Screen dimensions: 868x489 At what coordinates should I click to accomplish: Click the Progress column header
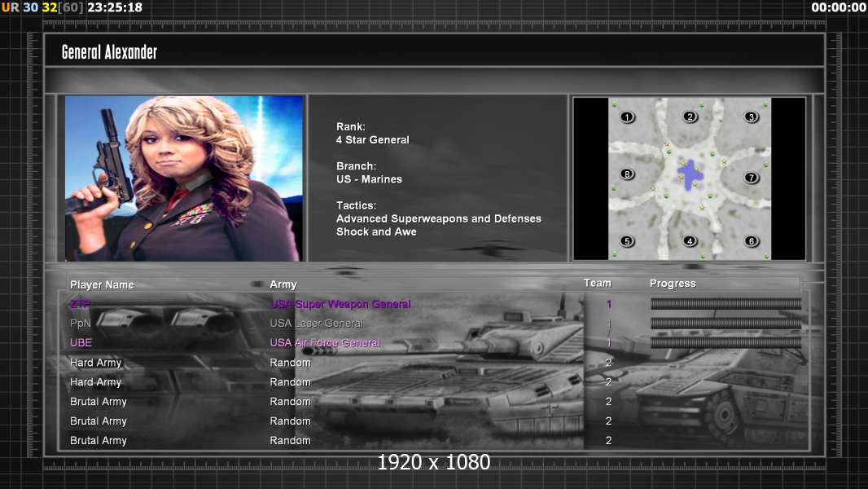click(673, 284)
